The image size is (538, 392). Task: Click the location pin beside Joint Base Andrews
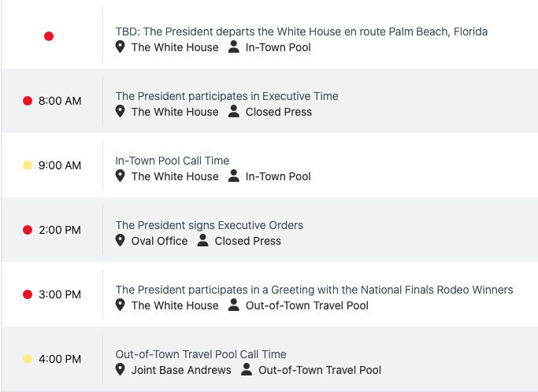click(x=121, y=370)
